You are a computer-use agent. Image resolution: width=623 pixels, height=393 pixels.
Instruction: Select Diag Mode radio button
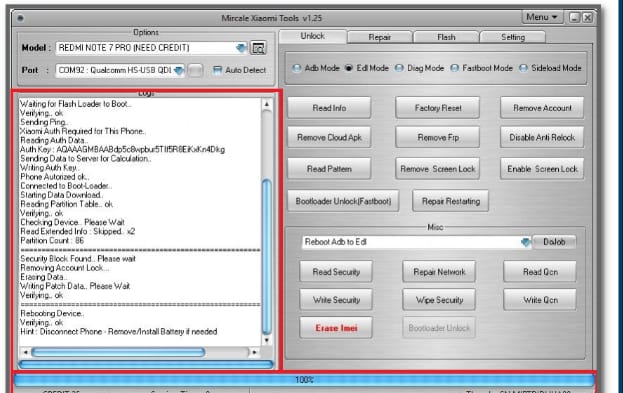[399, 68]
